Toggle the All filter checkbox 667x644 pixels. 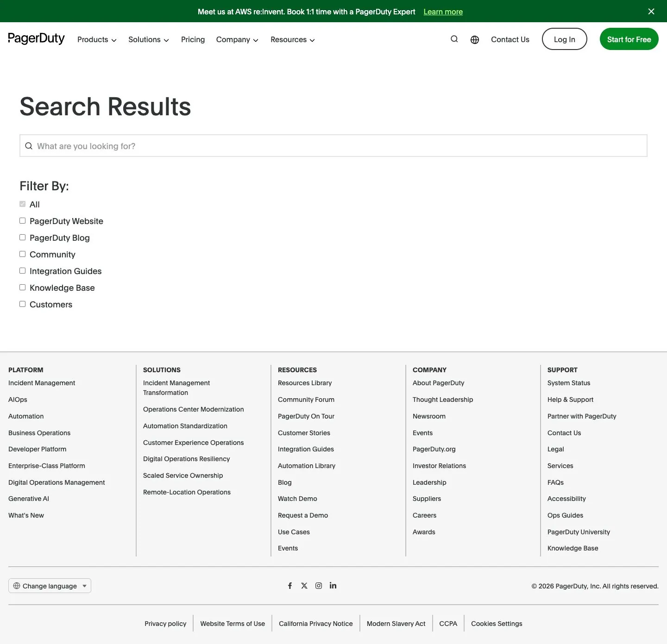tap(22, 204)
